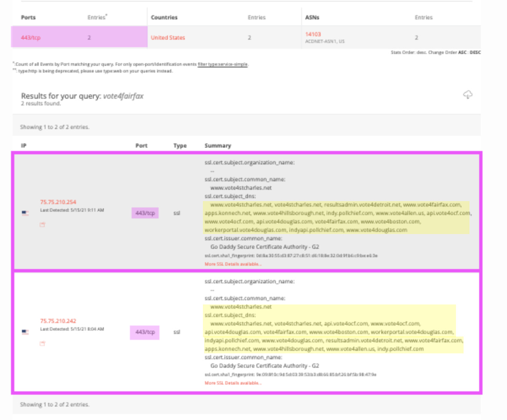The image size is (507, 420).
Task: Click ssl type in 75.75.210.254 row
Action: point(176,213)
